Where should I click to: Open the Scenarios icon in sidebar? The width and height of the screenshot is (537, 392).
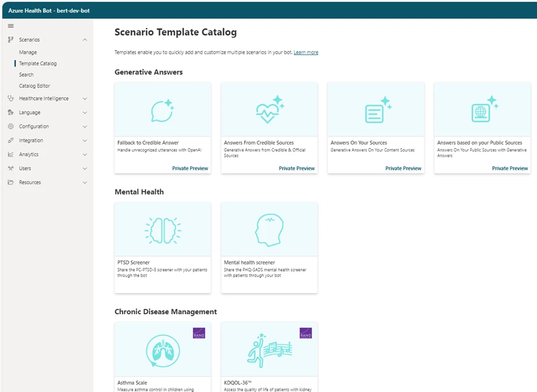[10, 40]
